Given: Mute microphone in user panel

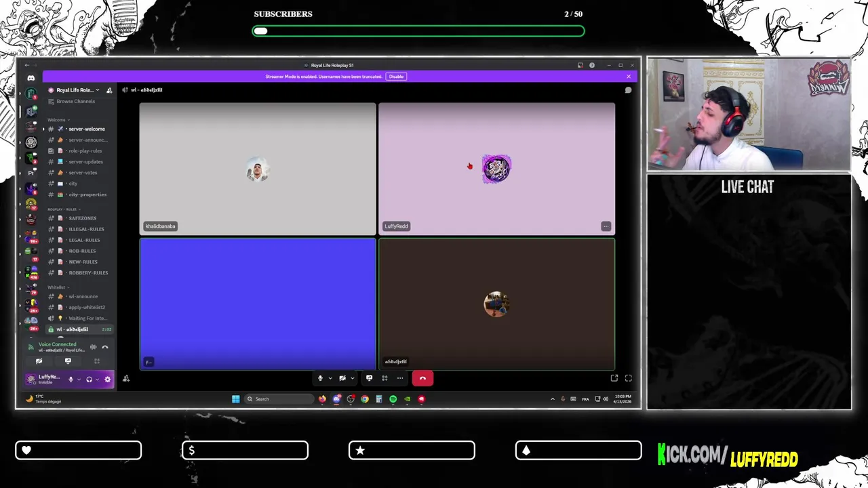Looking at the screenshot, I should (x=71, y=380).
